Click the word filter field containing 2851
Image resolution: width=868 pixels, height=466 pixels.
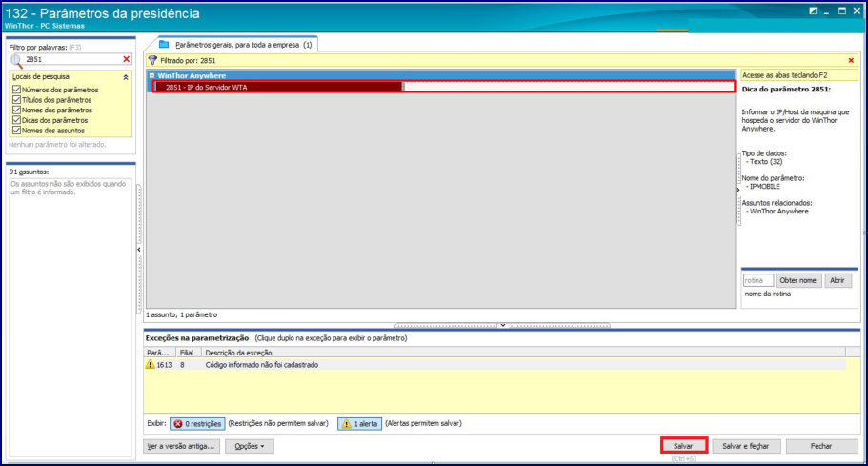point(72,59)
